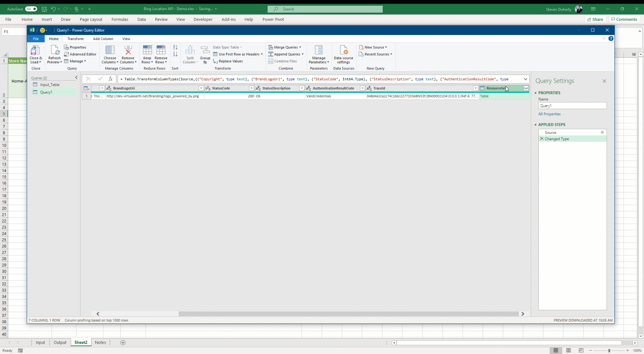Open the Power Query File tab
This screenshot has height=354, width=644.
click(x=36, y=39)
